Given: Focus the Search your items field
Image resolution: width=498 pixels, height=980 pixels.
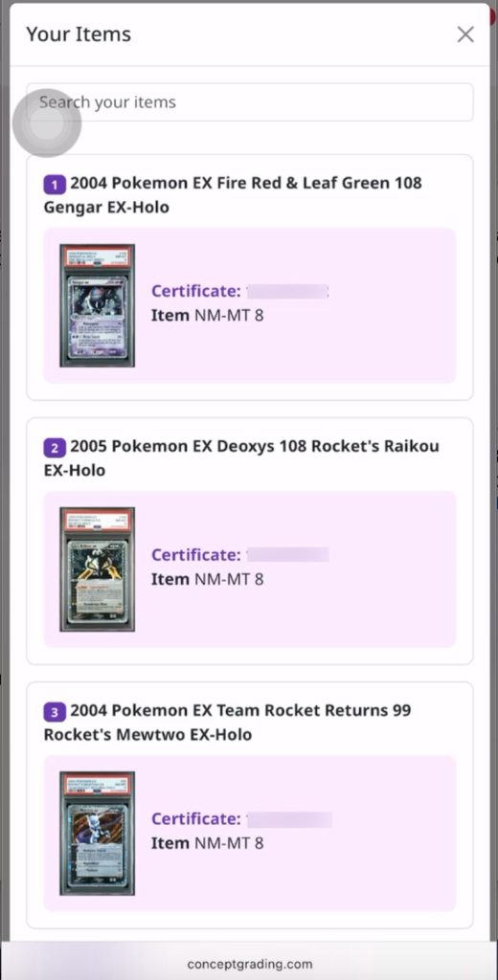Looking at the screenshot, I should tap(250, 101).
